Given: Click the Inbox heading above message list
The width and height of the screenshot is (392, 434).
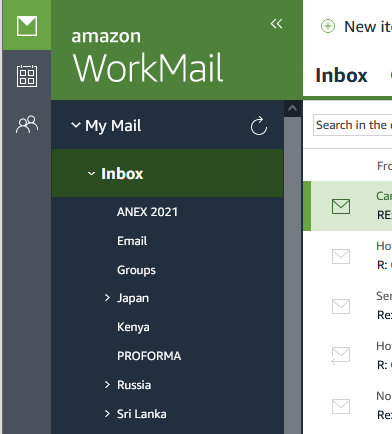Looking at the screenshot, I should click(341, 75).
